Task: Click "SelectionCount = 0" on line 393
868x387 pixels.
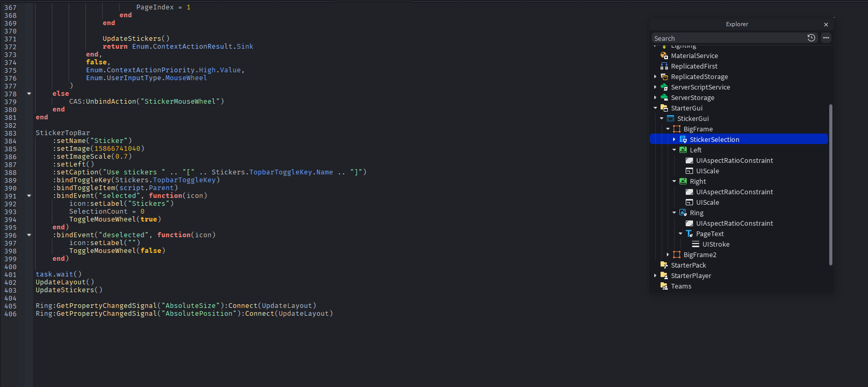Action: [107, 212]
